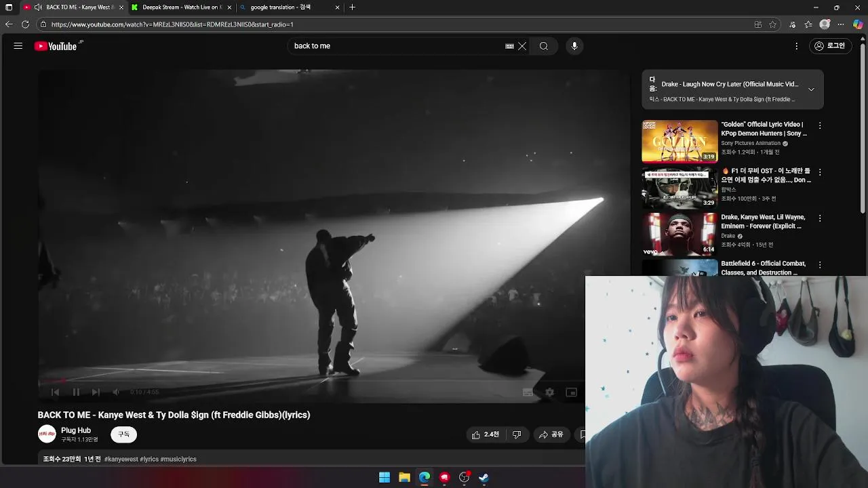Open the Plug Hub channel avatar

point(47,434)
